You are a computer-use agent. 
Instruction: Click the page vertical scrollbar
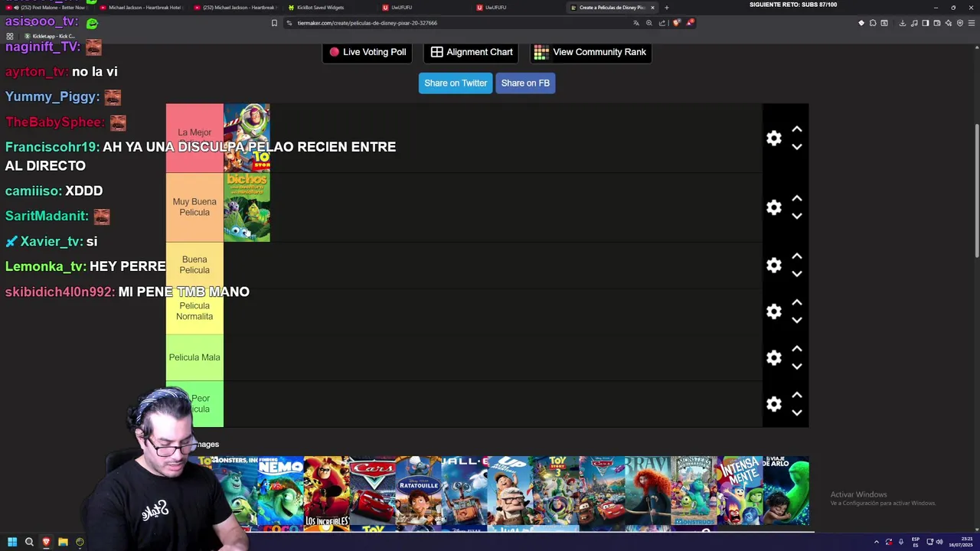pyautogui.click(x=975, y=191)
